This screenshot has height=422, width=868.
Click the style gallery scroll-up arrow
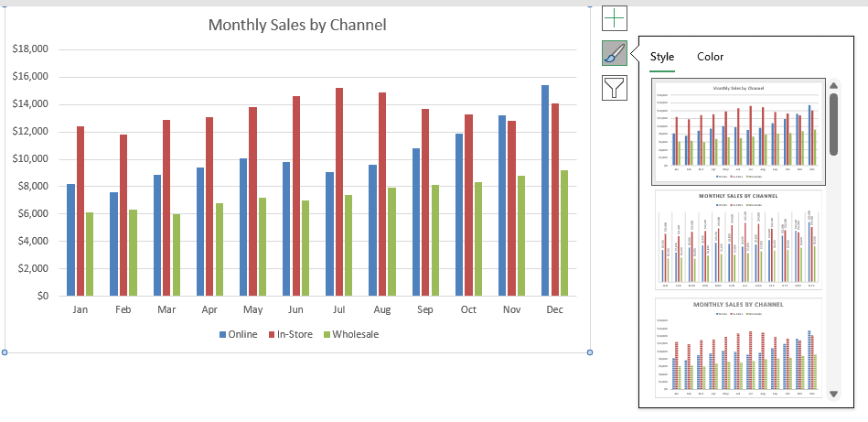(x=833, y=85)
